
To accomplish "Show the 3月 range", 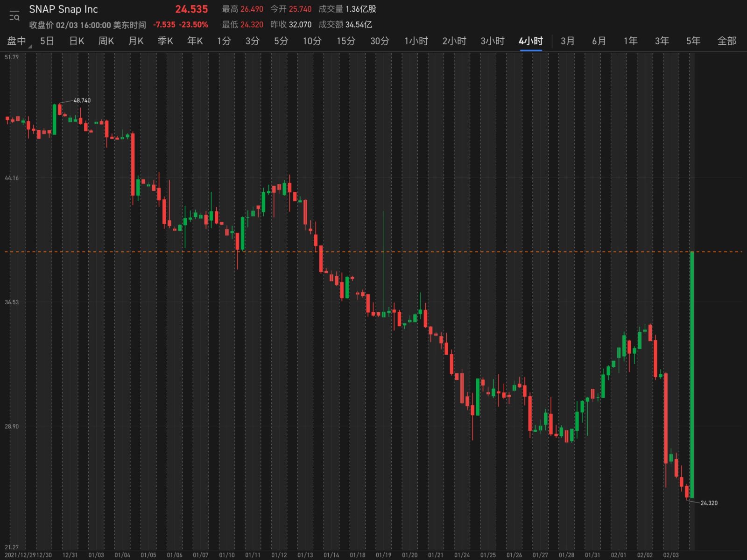I will coord(568,41).
